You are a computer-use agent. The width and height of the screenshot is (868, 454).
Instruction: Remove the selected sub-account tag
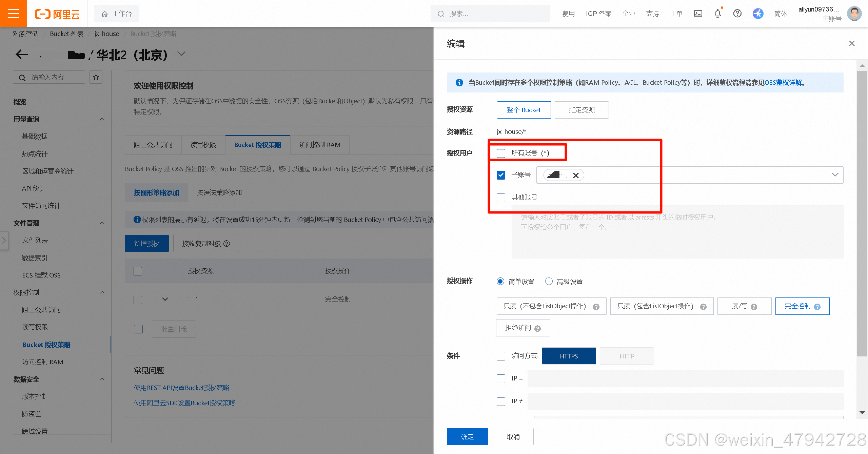click(x=576, y=176)
